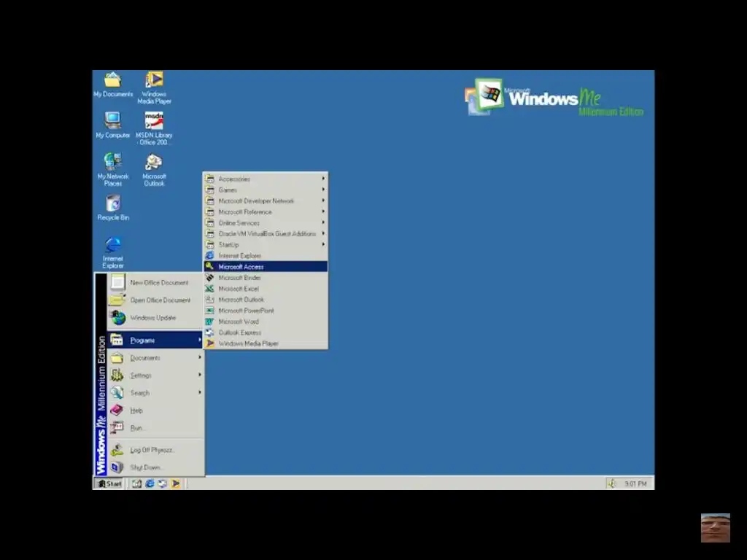Launch Outlook Express from quick launch
Image resolution: width=747 pixels, height=560 pixels.
[163, 483]
